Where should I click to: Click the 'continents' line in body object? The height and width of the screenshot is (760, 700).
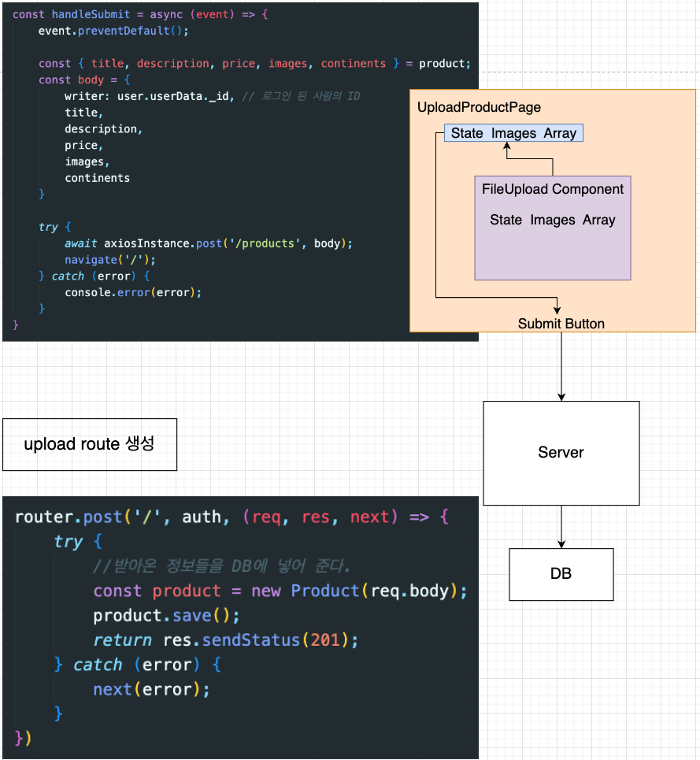97,178
